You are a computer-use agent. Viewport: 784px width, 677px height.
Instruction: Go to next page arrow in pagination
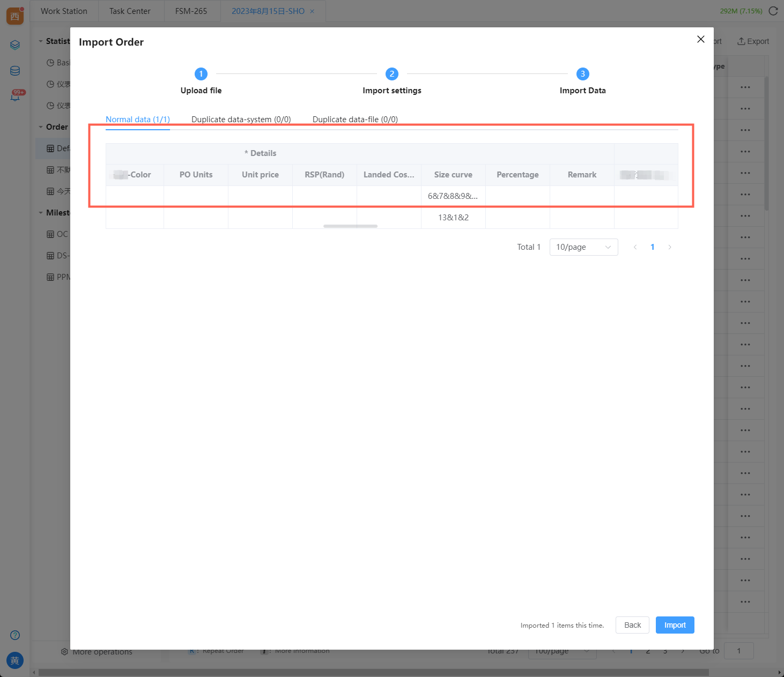pos(670,247)
